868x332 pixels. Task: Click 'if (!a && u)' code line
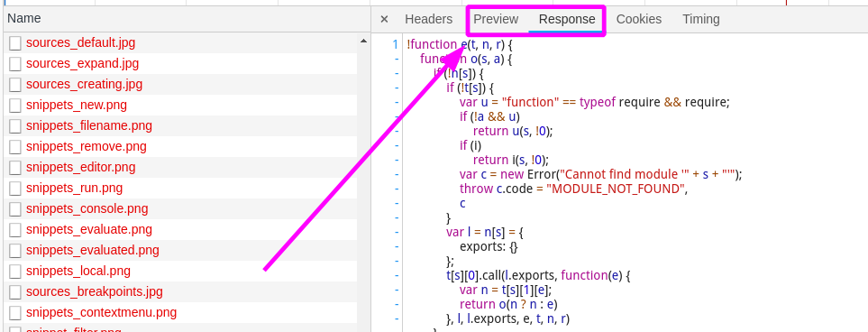click(x=489, y=116)
